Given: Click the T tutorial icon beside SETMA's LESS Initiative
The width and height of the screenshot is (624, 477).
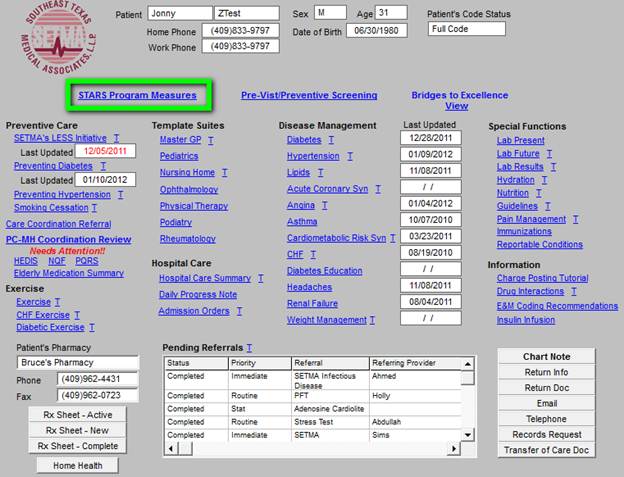Looking at the screenshot, I should pos(117,138).
